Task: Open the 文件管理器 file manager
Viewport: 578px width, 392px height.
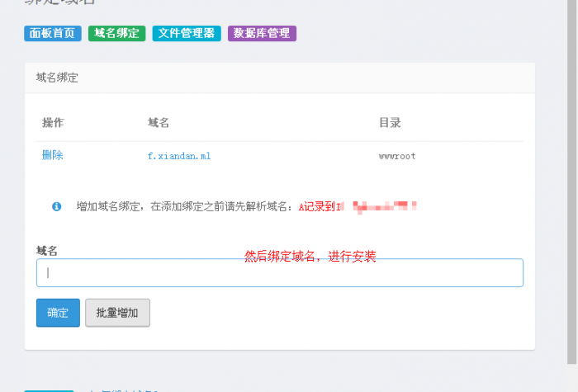Action: 186,34
